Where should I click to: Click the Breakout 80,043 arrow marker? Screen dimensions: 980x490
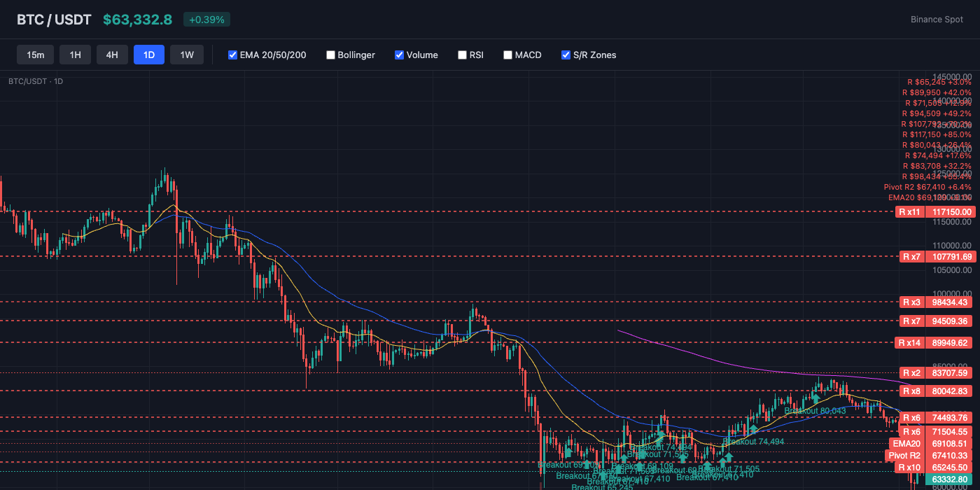click(x=816, y=399)
